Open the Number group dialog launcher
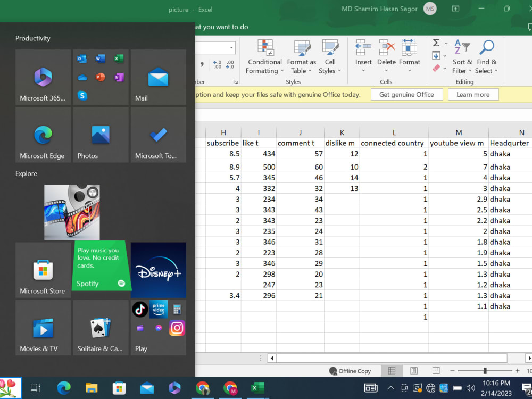This screenshot has width=532, height=399. (x=236, y=82)
